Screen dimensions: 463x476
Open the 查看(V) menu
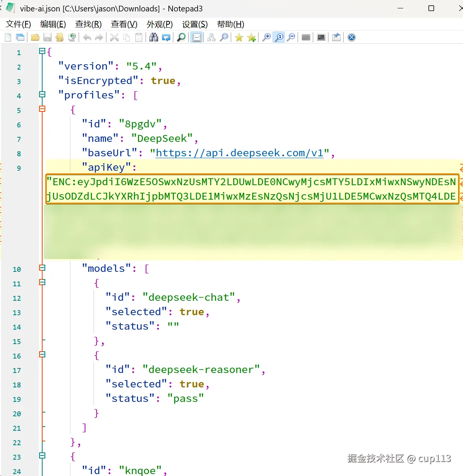pos(124,24)
